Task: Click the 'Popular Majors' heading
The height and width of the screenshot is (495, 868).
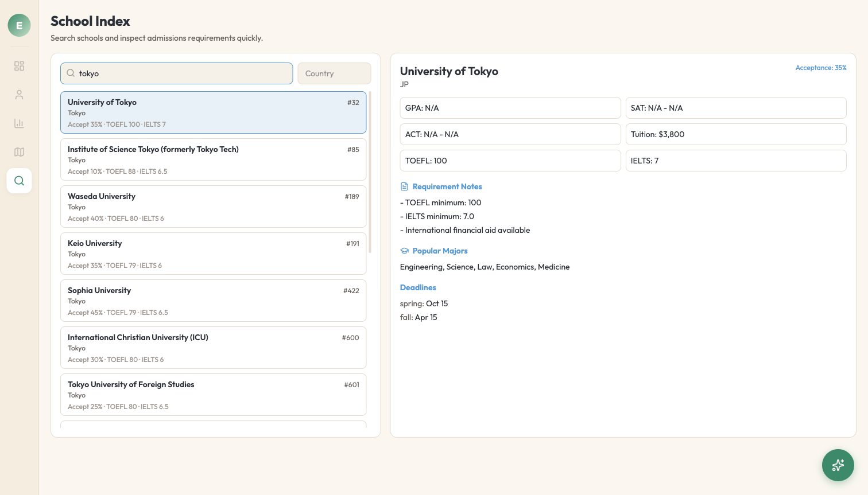Action: [x=440, y=251]
